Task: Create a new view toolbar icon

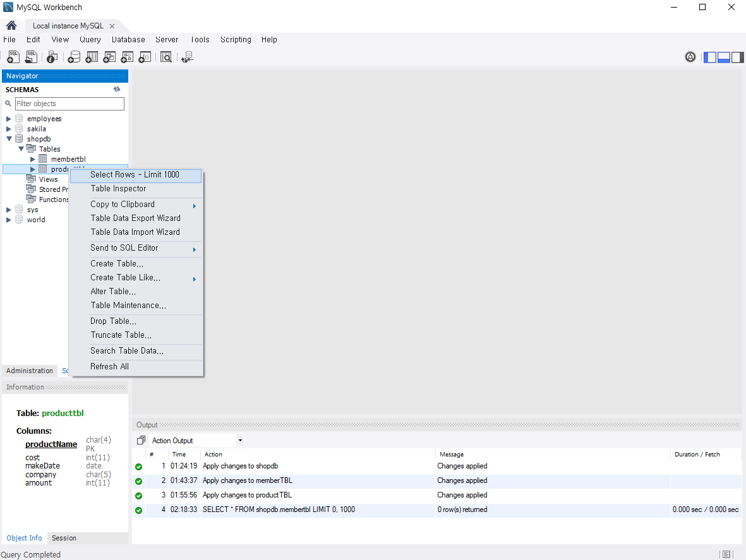Action: pos(109,57)
